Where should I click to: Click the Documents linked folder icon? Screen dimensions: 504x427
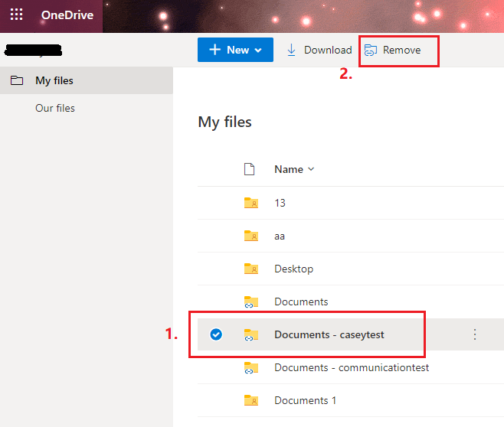click(251, 302)
